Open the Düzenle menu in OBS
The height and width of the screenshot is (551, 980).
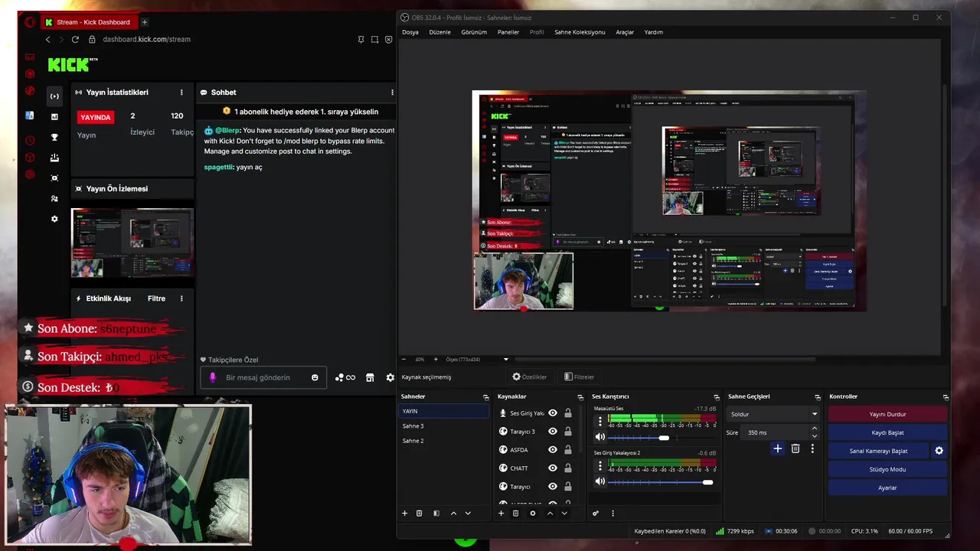click(440, 32)
